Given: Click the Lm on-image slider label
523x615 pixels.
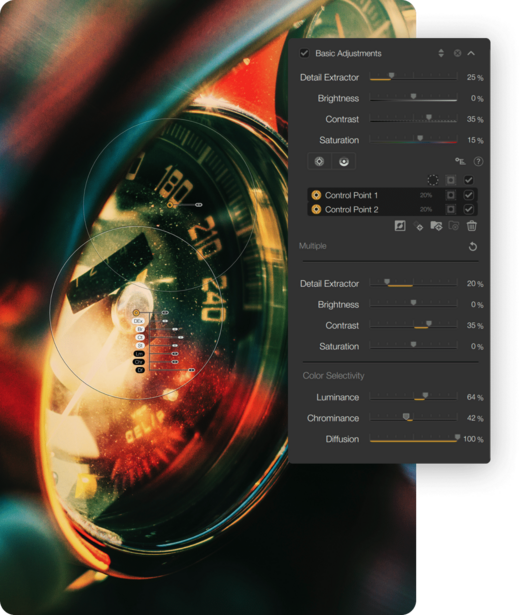Looking at the screenshot, I should tap(139, 354).
